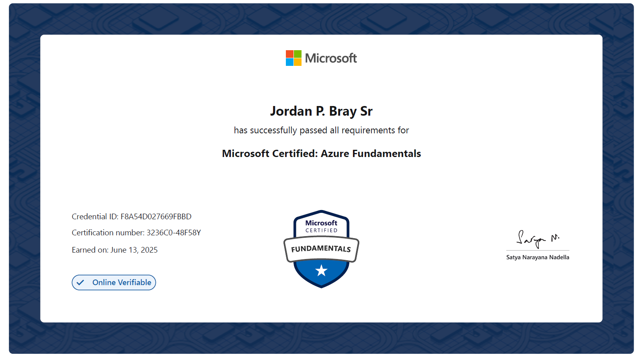Select the name "Jordan P. Bray Sr"

(x=321, y=111)
